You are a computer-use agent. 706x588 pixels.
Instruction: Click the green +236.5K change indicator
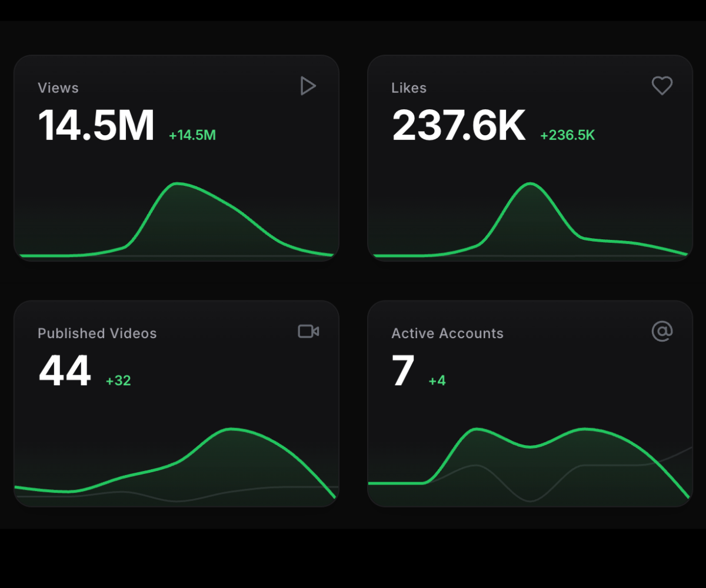(x=567, y=135)
